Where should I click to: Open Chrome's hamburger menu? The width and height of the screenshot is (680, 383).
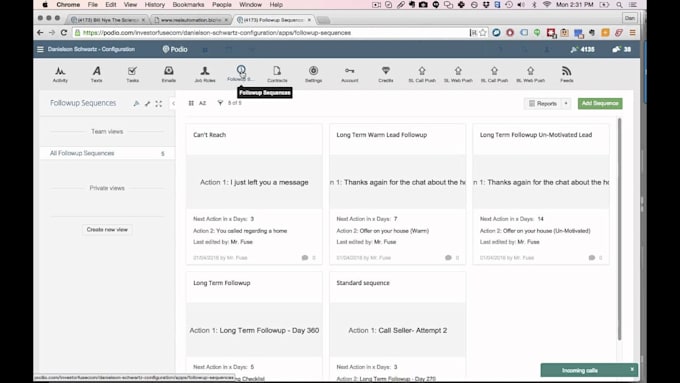tap(632, 33)
